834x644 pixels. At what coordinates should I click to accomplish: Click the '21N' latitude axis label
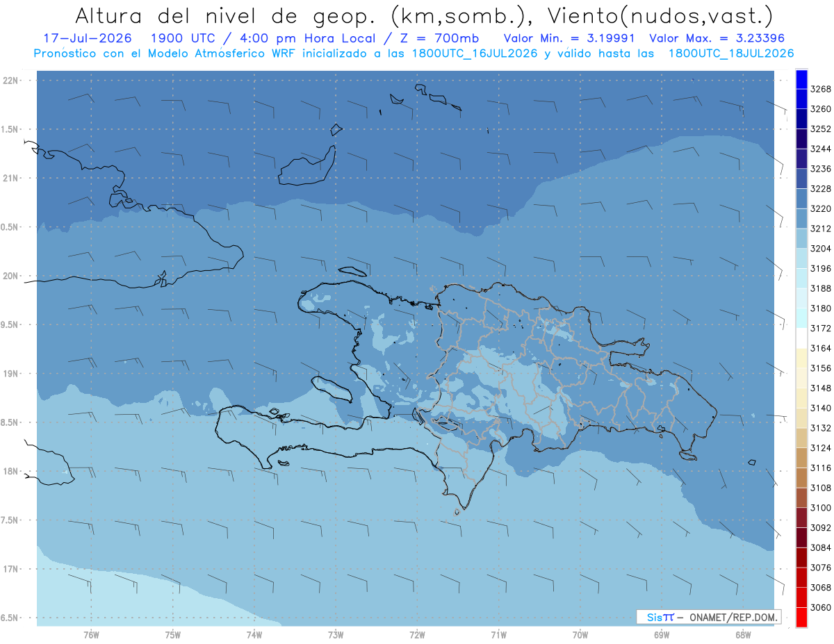coord(11,178)
